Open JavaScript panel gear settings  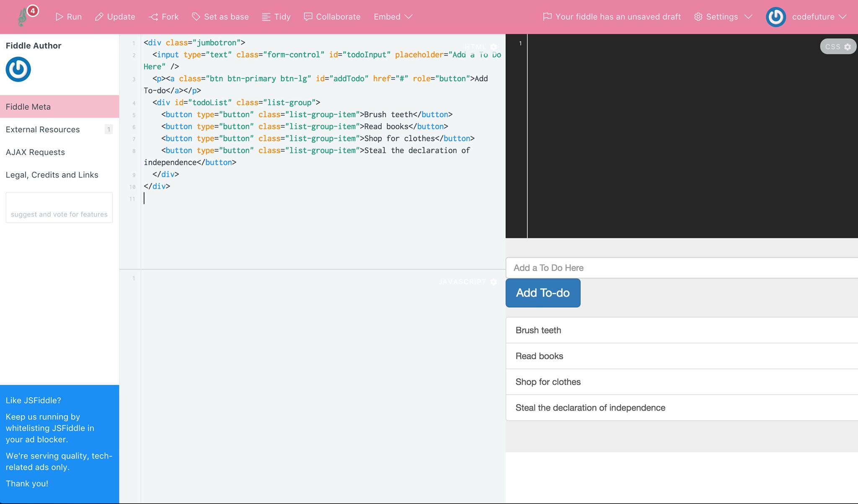point(494,282)
